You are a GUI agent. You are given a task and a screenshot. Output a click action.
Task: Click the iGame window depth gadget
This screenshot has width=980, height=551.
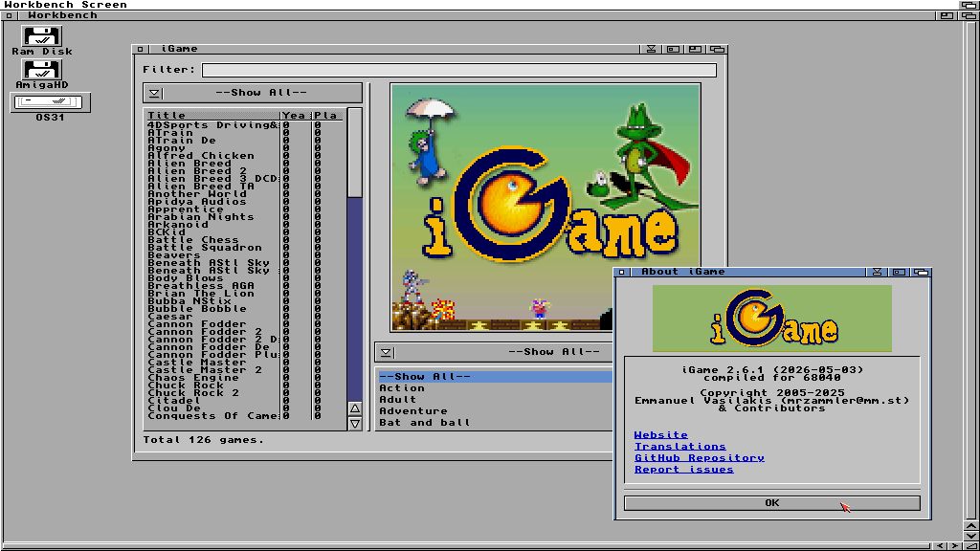pos(717,49)
